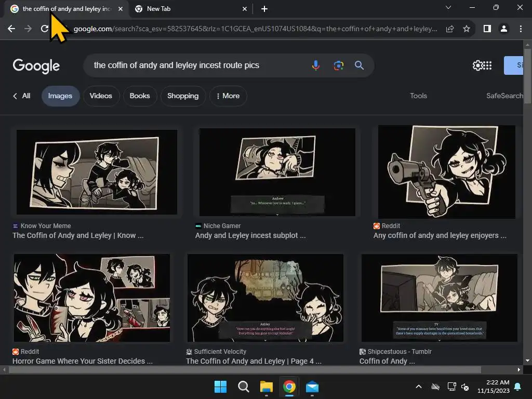
Task: Open Windows taskbar search
Action: coord(243,387)
